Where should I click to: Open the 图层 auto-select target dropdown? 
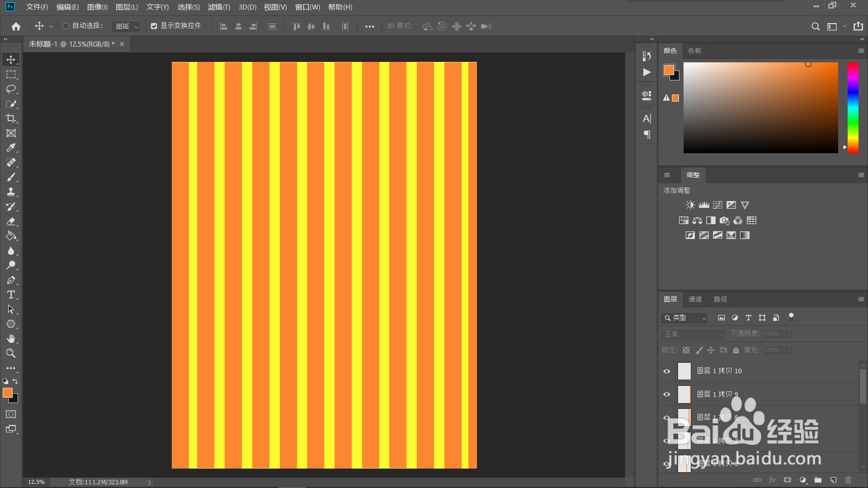(x=126, y=26)
